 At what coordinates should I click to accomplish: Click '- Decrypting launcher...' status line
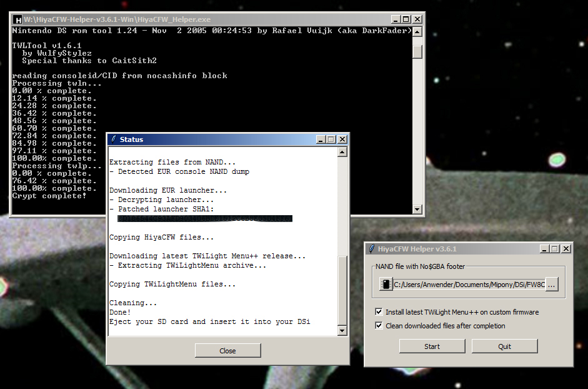(x=162, y=200)
